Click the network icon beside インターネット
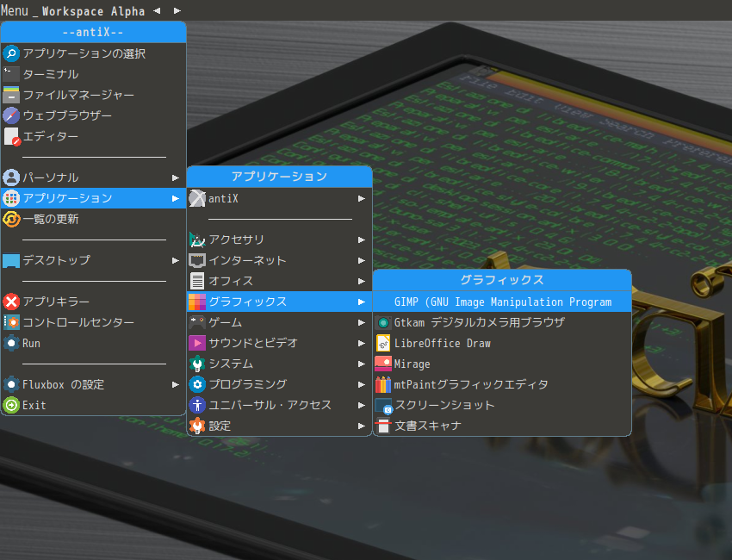This screenshot has width=732, height=560. pos(197,260)
